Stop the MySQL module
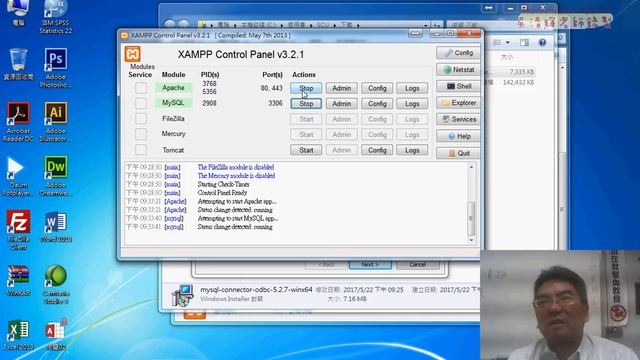The image size is (640, 360). coord(306,104)
